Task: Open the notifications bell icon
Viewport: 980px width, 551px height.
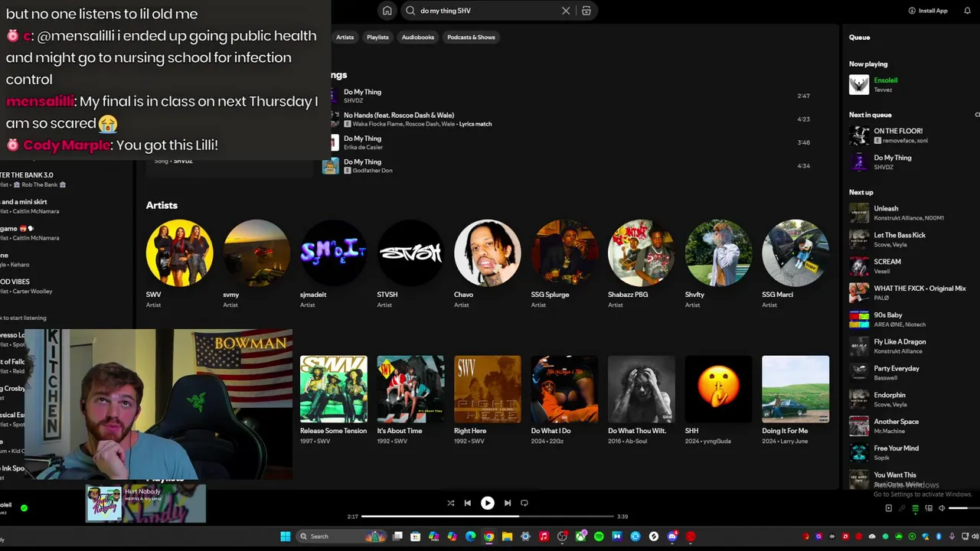Action: 967,11
